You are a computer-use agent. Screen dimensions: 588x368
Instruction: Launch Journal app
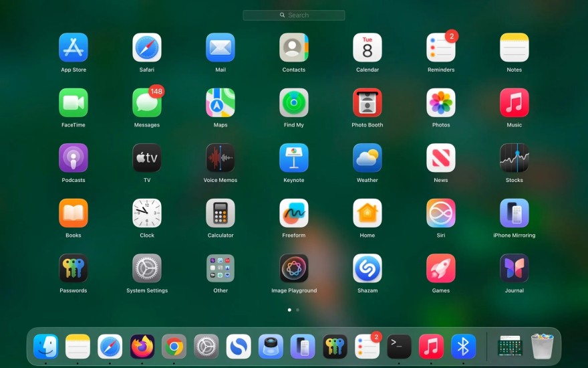[514, 268]
